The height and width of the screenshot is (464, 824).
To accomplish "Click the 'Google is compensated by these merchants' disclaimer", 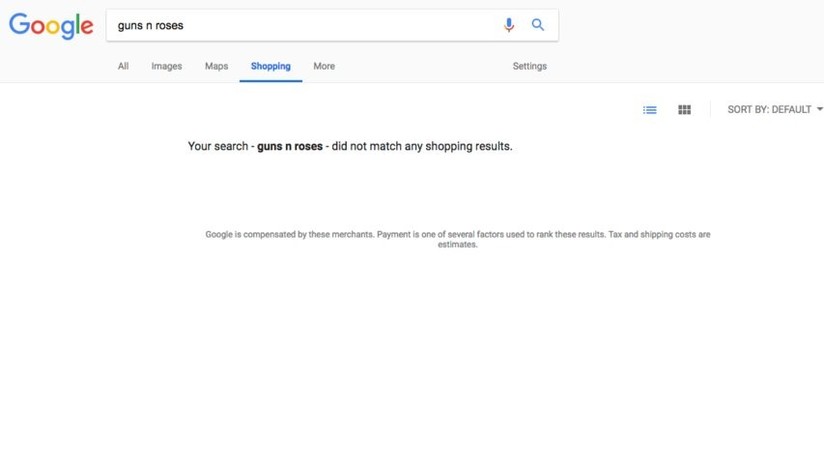I will click(x=458, y=239).
